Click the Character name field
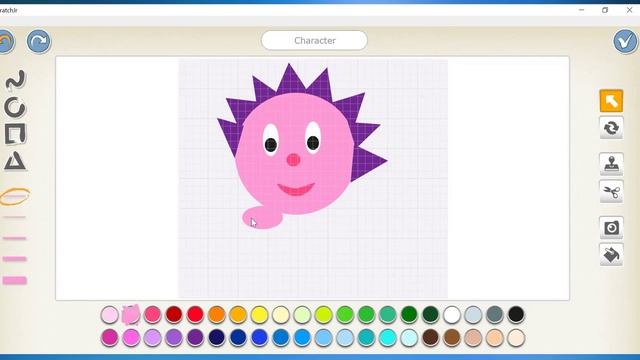Viewport: 640px width, 360px height. [314, 40]
